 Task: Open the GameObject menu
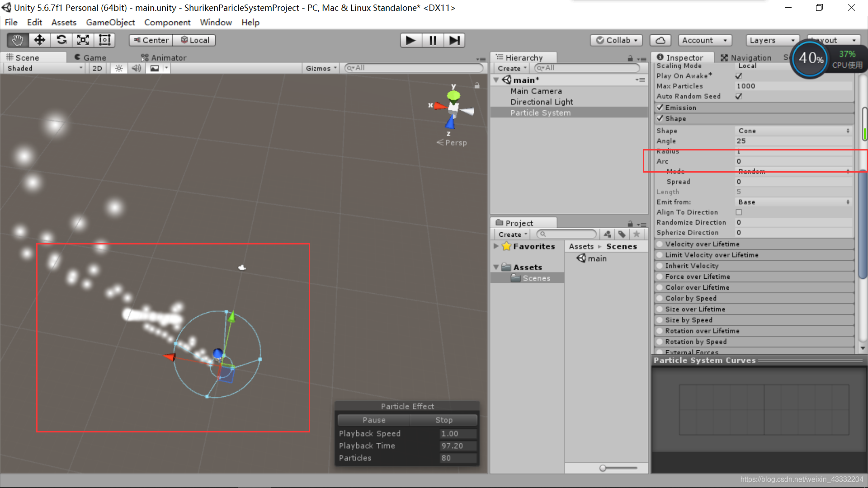(110, 22)
